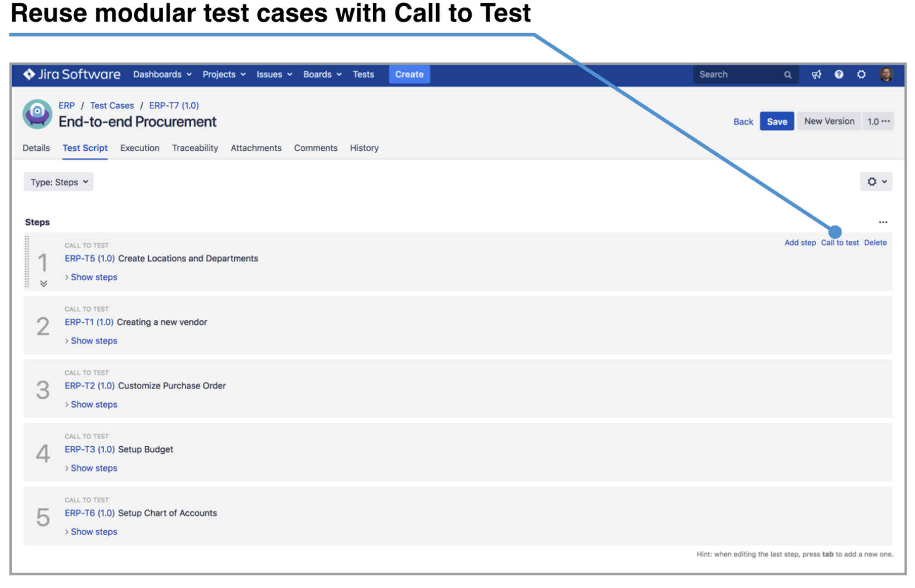915x588 pixels.
Task: Click the double-chevron move-down icon on step 1
Action: pos(43,284)
